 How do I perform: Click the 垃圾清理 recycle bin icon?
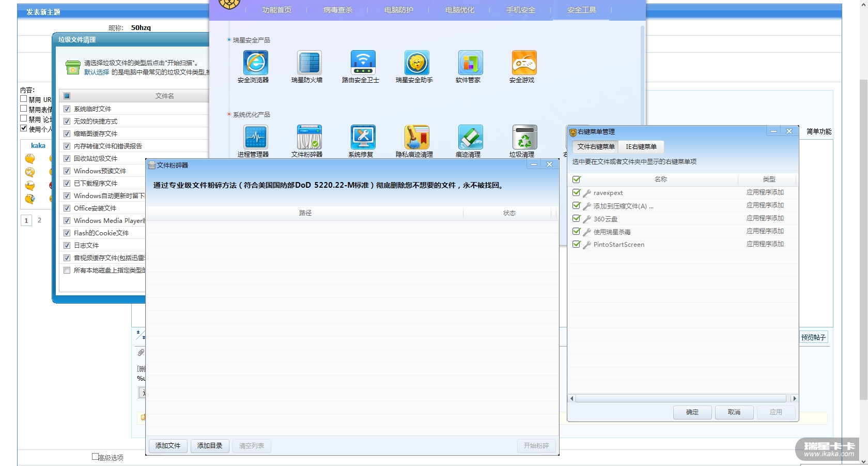coord(524,138)
